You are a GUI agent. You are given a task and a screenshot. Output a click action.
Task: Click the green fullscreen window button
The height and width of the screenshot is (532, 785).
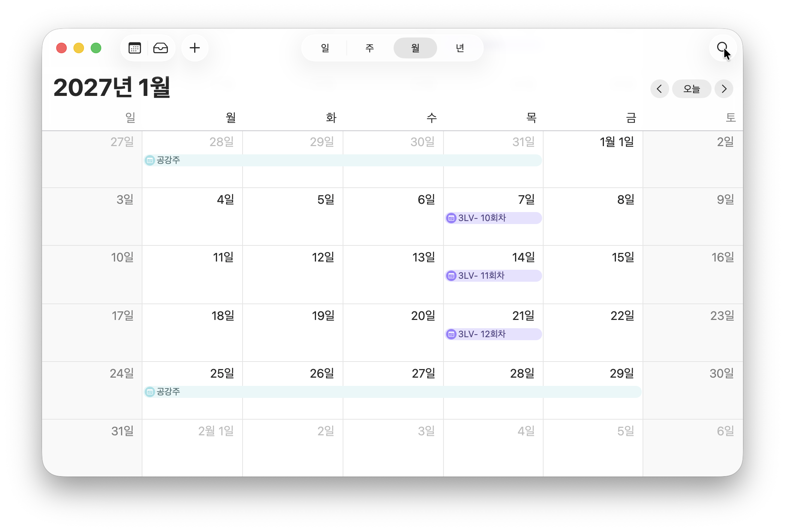point(96,48)
